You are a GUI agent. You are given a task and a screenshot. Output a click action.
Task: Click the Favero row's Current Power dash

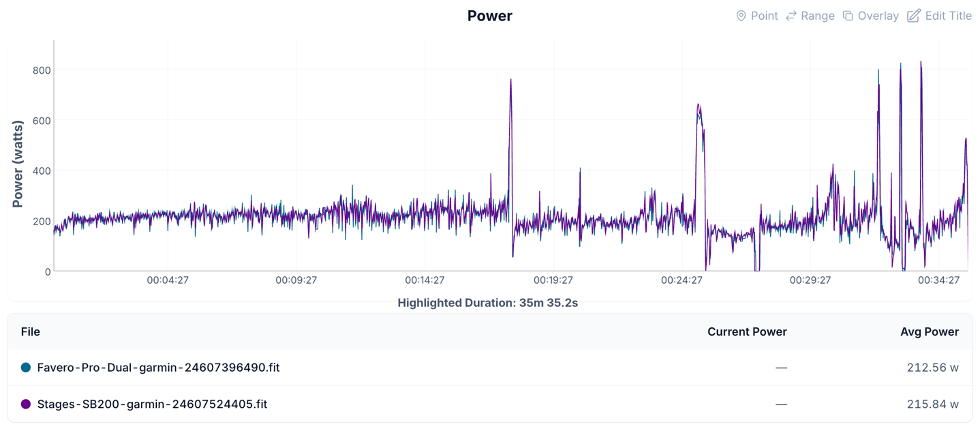click(x=782, y=368)
